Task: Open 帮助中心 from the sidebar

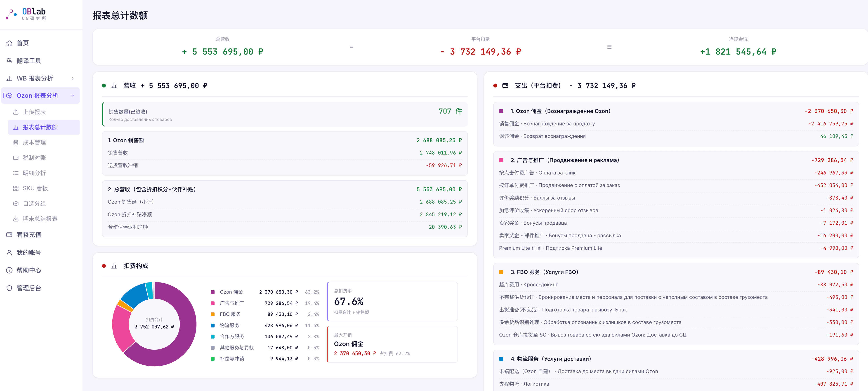Action: click(x=40, y=270)
